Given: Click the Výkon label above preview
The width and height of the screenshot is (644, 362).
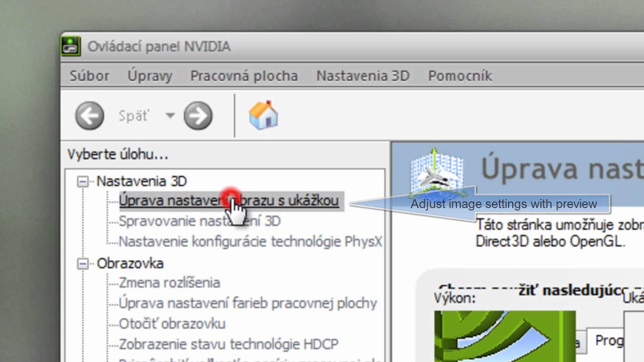Looking at the screenshot, I should click(455, 298).
